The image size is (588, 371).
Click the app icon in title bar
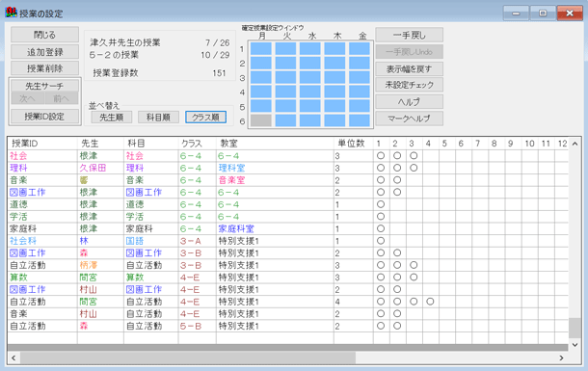(x=11, y=13)
